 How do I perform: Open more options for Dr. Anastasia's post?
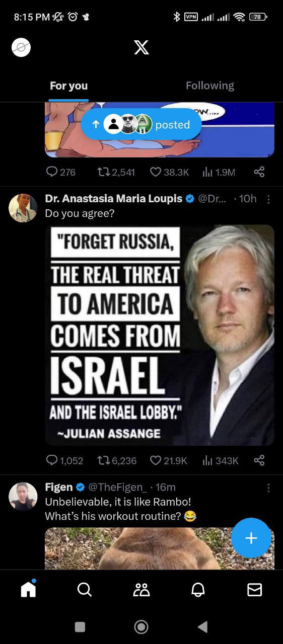(x=268, y=200)
